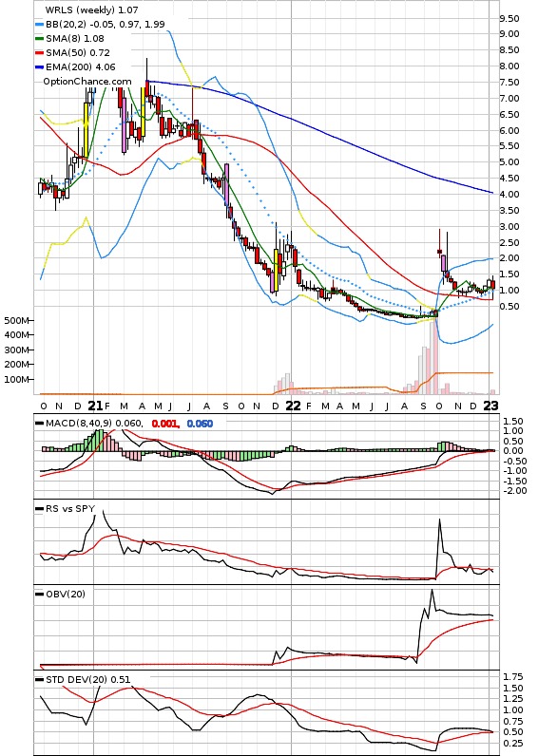Click the STD DEV(20) 0.51 label text
This screenshot has height=756, width=538.
click(x=87, y=680)
